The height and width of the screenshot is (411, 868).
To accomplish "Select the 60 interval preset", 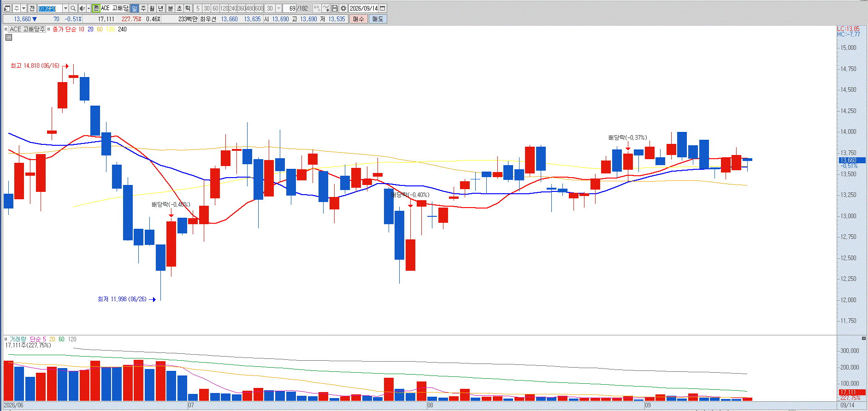I will [215, 8].
